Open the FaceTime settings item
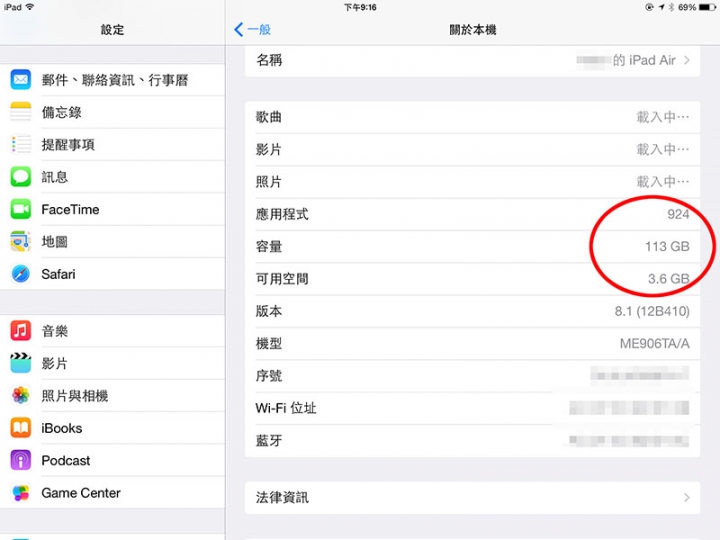Image resolution: width=720 pixels, height=540 pixels. (x=112, y=209)
